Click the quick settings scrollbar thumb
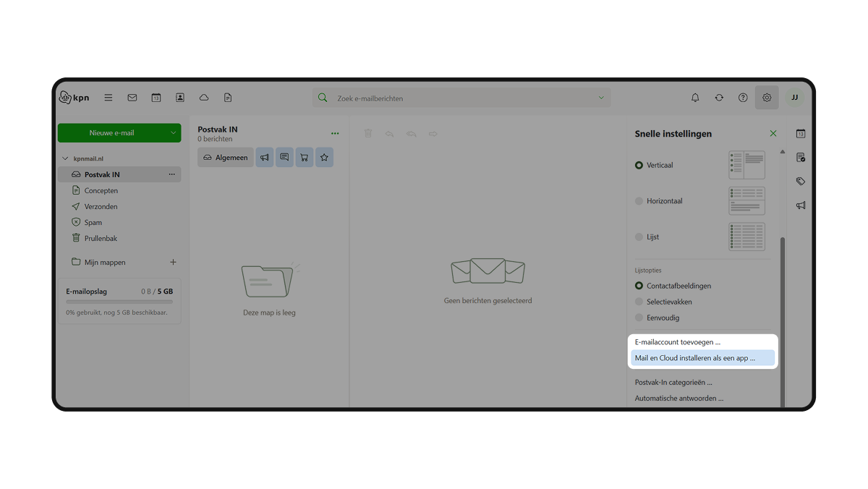This screenshot has height=489, width=868. (x=782, y=322)
